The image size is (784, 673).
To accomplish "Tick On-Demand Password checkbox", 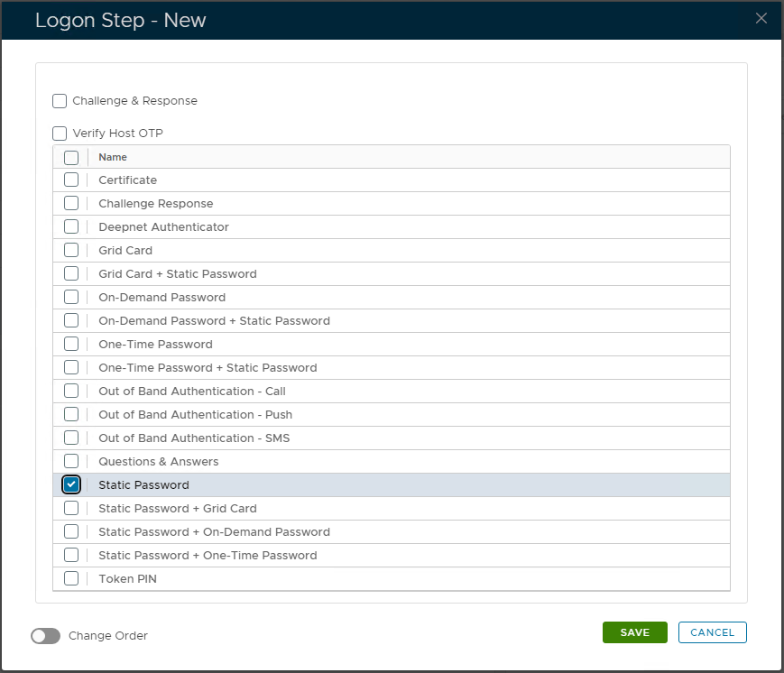I will point(71,298).
